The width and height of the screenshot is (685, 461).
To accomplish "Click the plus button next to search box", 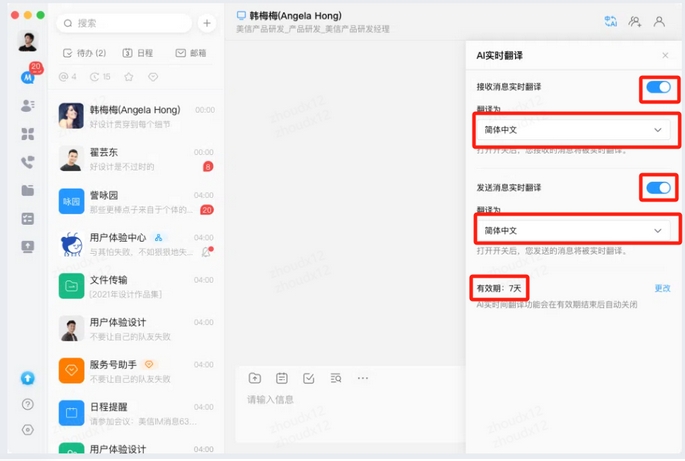I will pos(206,23).
